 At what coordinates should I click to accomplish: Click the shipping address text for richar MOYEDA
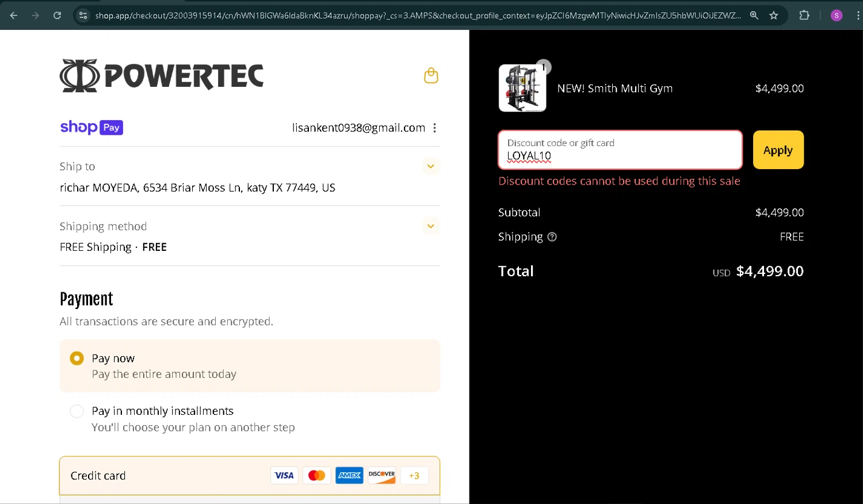click(x=197, y=188)
